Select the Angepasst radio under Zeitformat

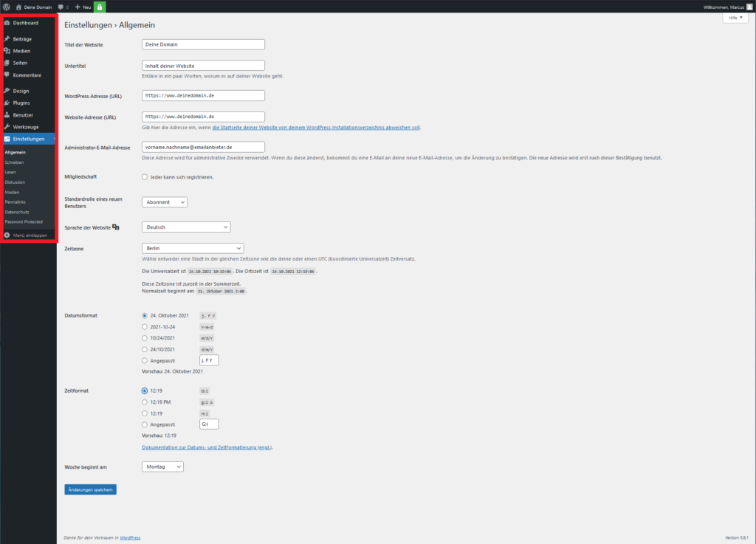pyautogui.click(x=145, y=424)
